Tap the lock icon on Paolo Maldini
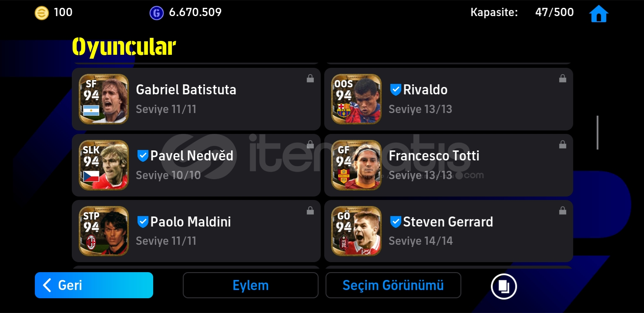The height and width of the screenshot is (313, 644). tap(310, 210)
